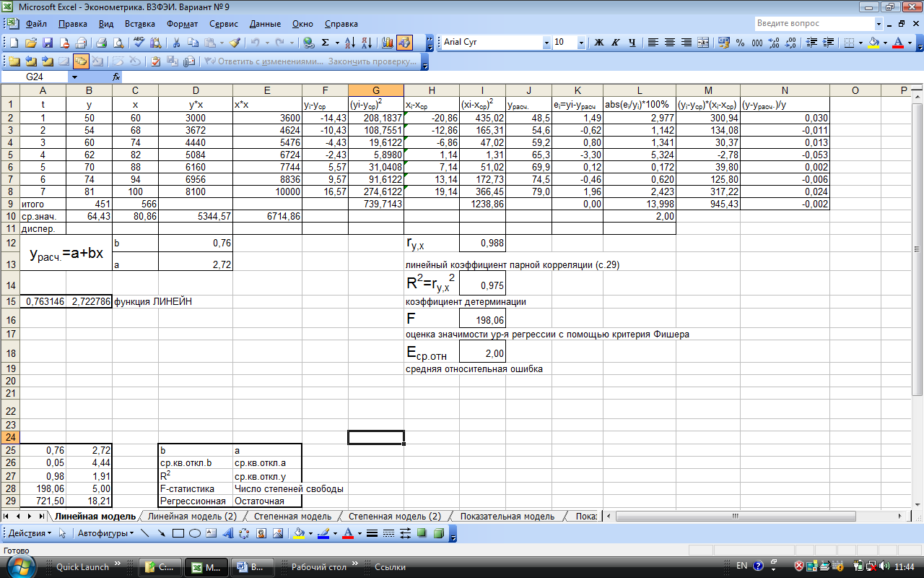Open Автофигуры dropdown in Drawing toolbar
Screen dimensions: 924x578
(x=105, y=534)
